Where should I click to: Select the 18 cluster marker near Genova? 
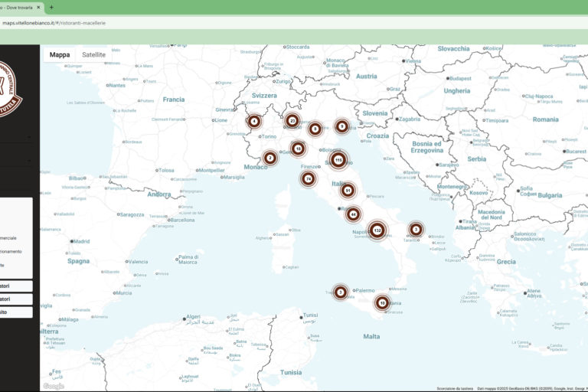point(298,149)
